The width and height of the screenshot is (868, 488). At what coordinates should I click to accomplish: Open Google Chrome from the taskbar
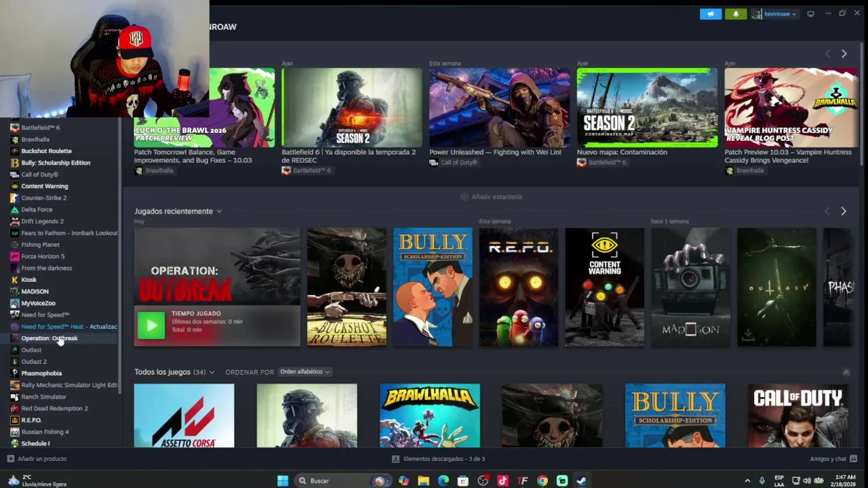pos(542,481)
